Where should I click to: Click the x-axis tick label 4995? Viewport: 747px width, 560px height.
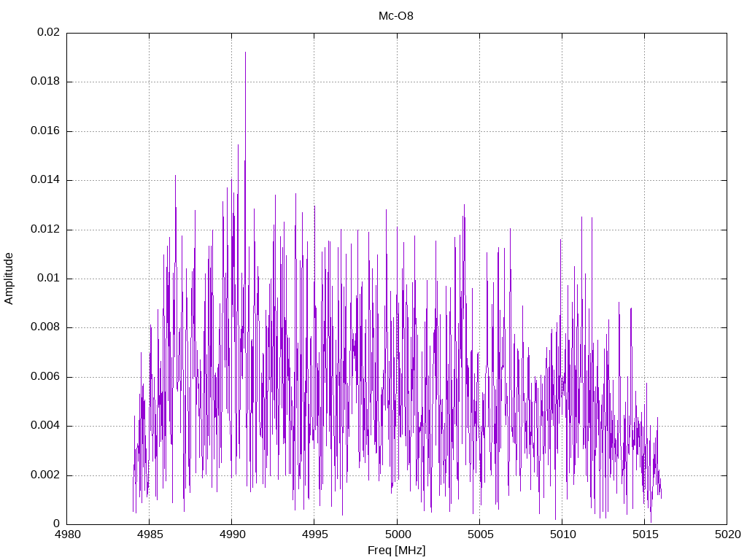pos(314,534)
